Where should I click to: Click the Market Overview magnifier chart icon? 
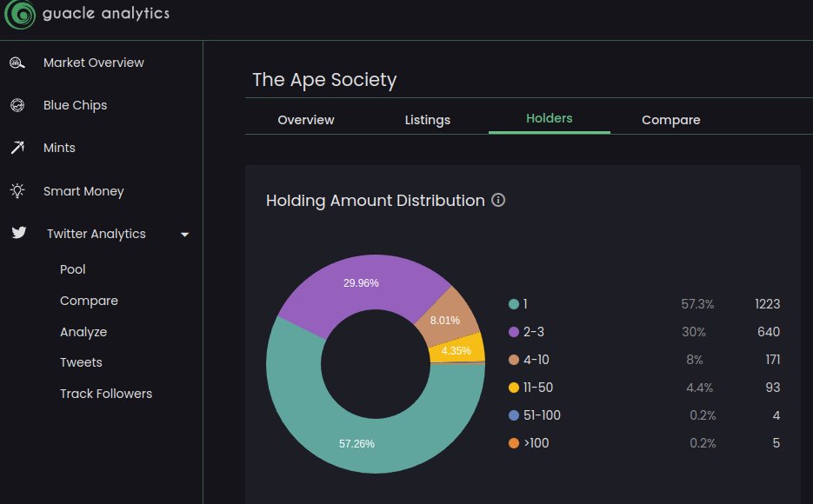pos(17,63)
